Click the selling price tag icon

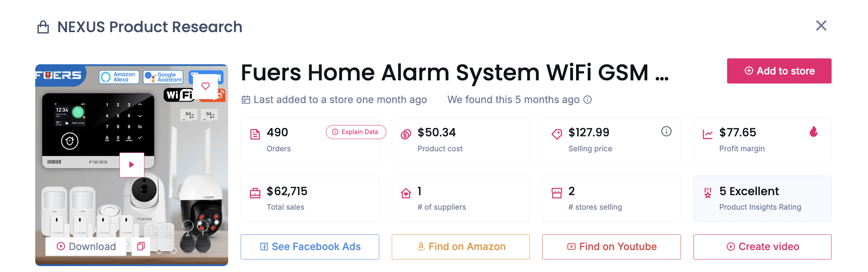tap(557, 133)
